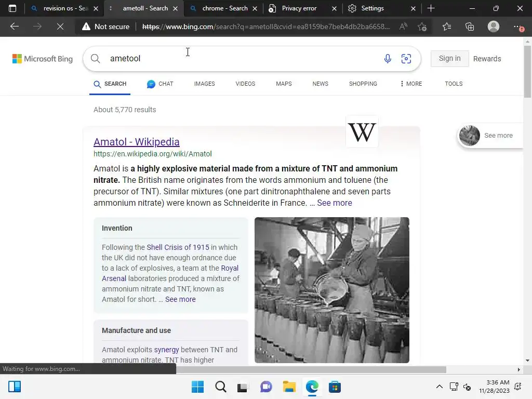Click the Microsoft Bing logo
Image resolution: width=532 pixels, height=399 pixels.
(x=43, y=59)
